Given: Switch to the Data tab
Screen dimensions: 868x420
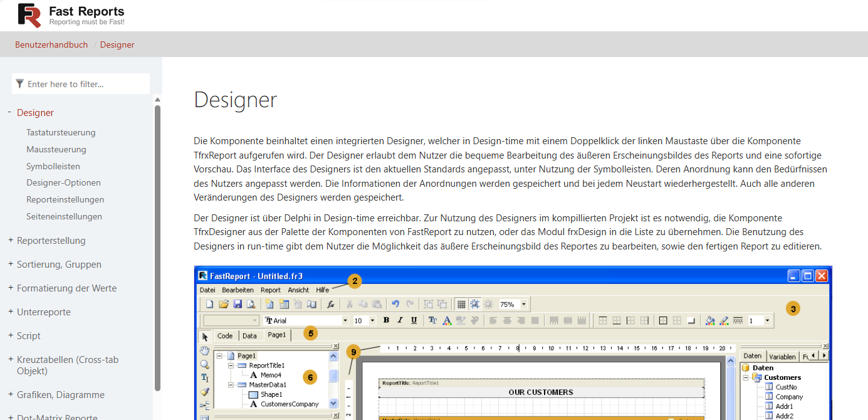Looking at the screenshot, I should coord(249,336).
